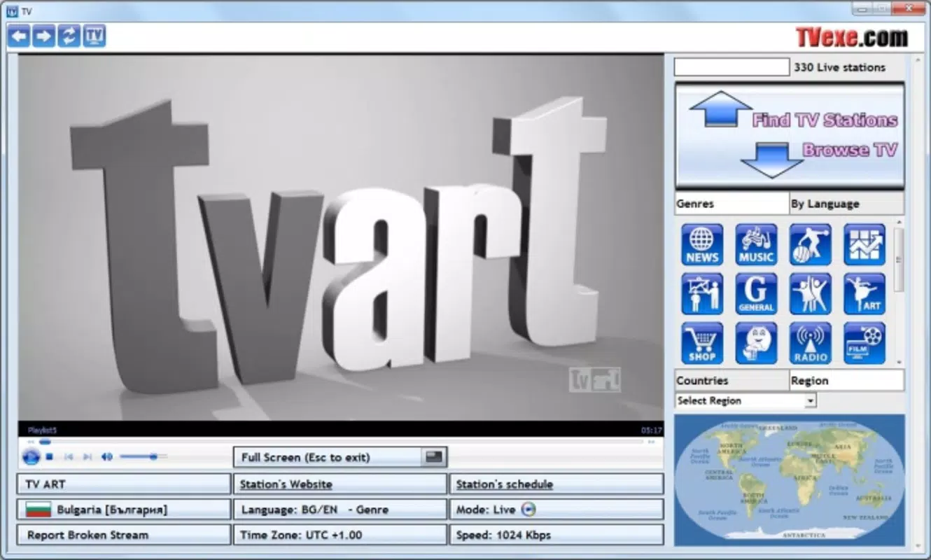This screenshot has height=560, width=931.
Task: Switch to the Genres tab
Action: click(x=731, y=204)
